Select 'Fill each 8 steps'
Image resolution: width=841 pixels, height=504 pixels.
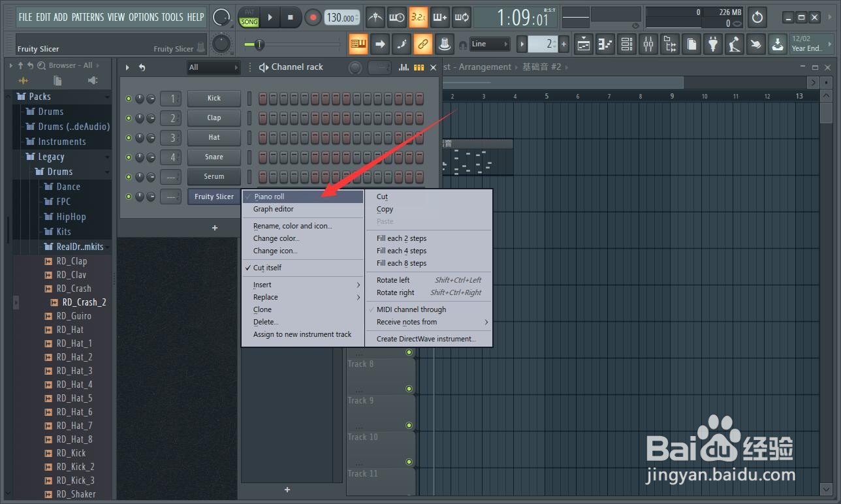400,263
